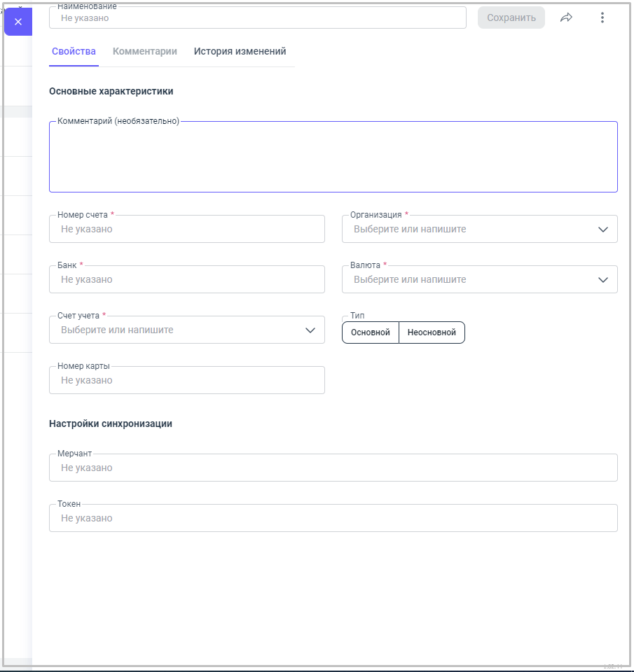634x672 pixels.
Task: Select Неосновной account type
Action: click(x=432, y=332)
